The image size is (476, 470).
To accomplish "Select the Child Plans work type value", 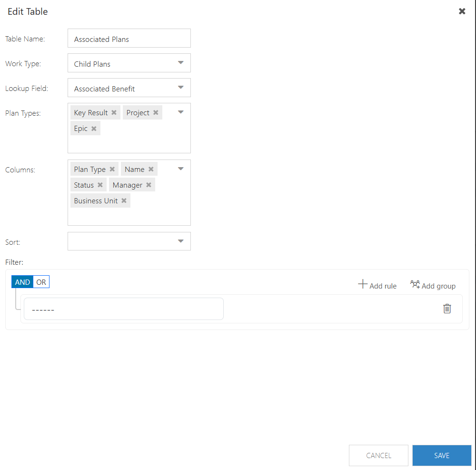I will [x=92, y=64].
